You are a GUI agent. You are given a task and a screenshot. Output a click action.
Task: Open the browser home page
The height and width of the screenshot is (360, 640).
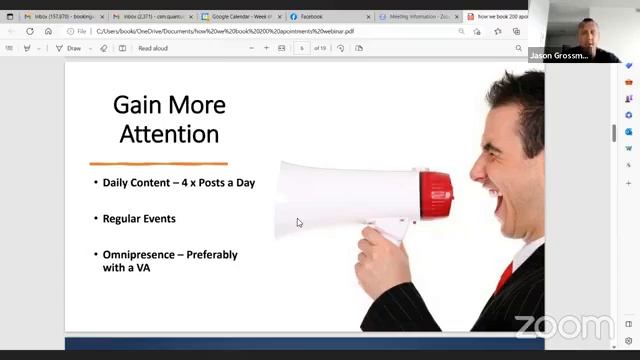(48, 31)
